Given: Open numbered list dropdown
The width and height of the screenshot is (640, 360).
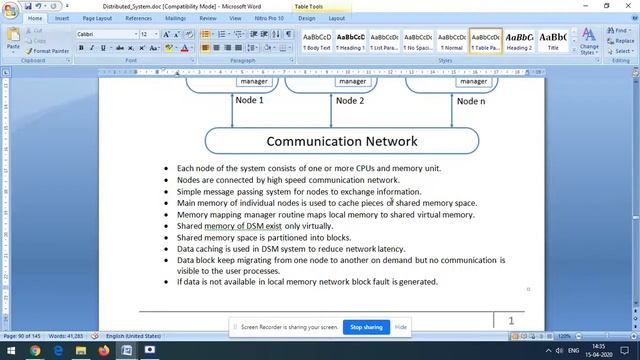Looking at the screenshot, I should coord(229,34).
